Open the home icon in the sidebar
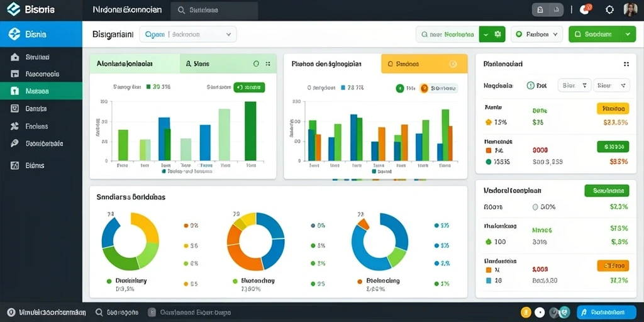Viewport: 644px width, 322px height. pyautogui.click(x=15, y=57)
